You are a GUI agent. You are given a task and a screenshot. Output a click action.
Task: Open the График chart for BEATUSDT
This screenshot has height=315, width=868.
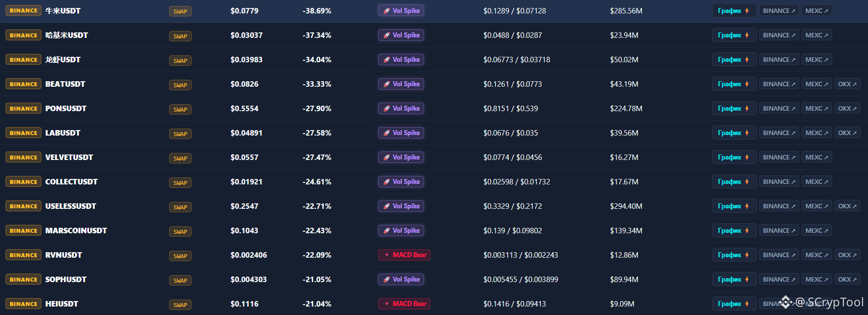point(734,84)
